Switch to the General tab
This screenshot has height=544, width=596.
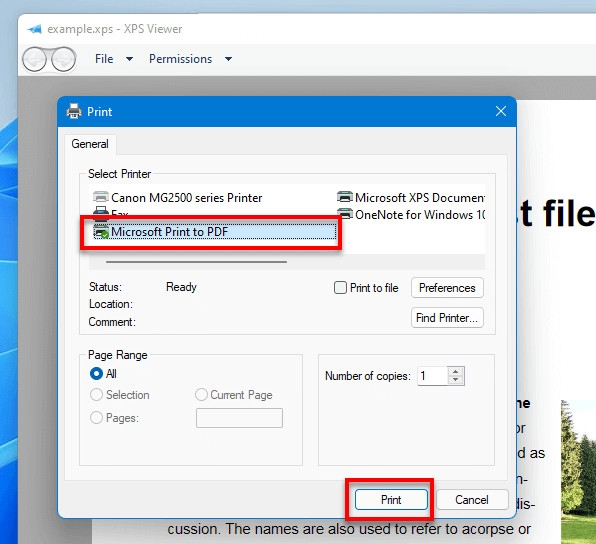[x=90, y=144]
